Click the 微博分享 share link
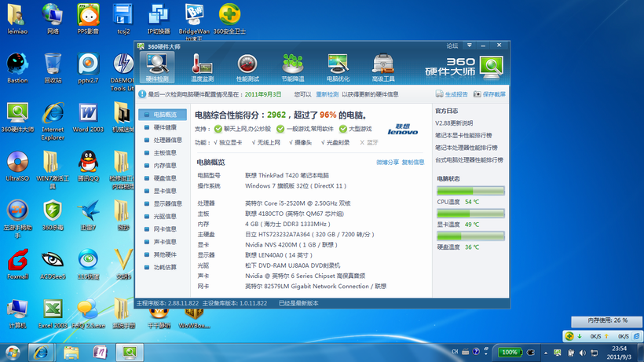 click(x=387, y=162)
